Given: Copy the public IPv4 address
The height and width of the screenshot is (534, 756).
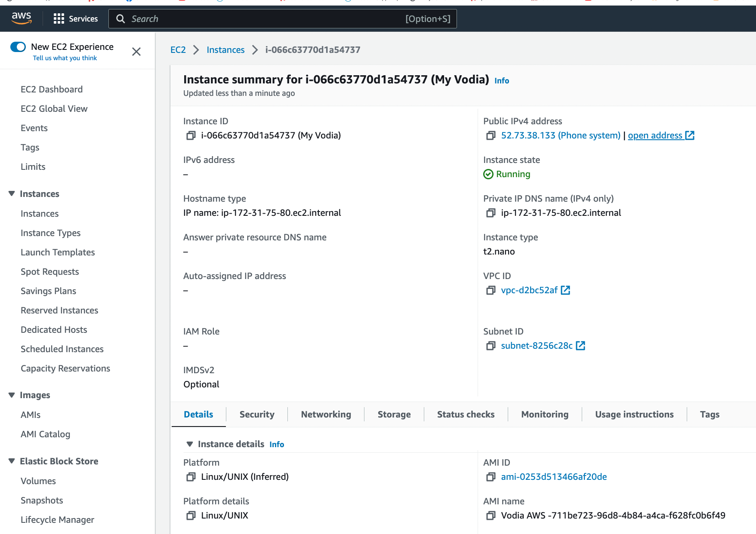Looking at the screenshot, I should pos(491,135).
